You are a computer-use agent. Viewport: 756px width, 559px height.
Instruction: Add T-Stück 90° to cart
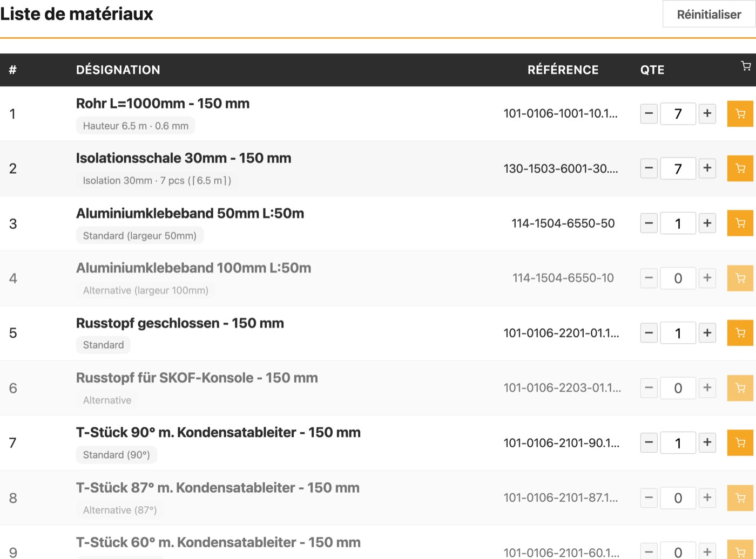point(740,443)
